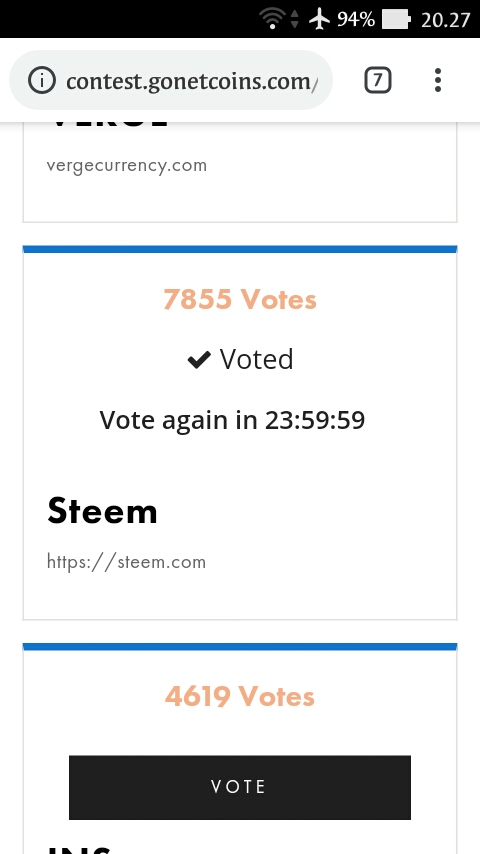
Task: Tap the site info icon in address bar
Action: pyautogui.click(x=42, y=81)
